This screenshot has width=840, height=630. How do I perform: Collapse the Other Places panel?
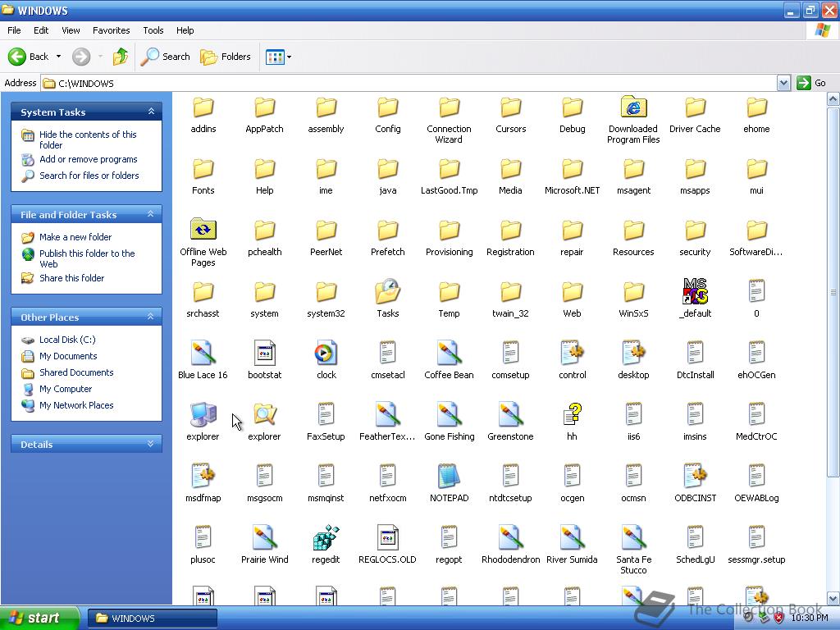(x=151, y=317)
